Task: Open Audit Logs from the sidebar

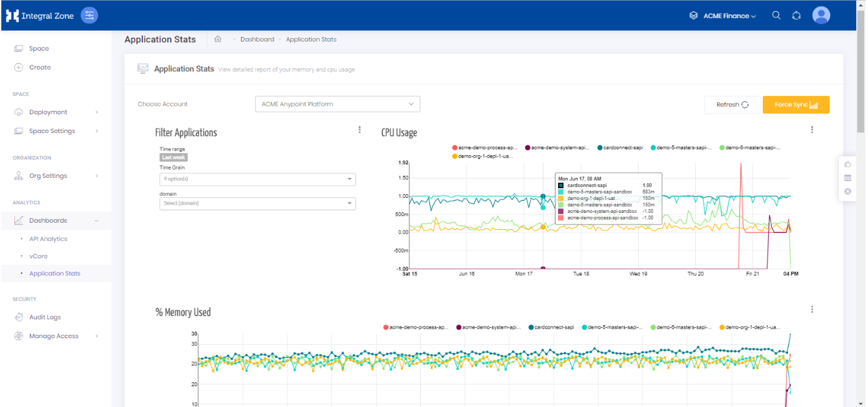Action: coord(45,317)
